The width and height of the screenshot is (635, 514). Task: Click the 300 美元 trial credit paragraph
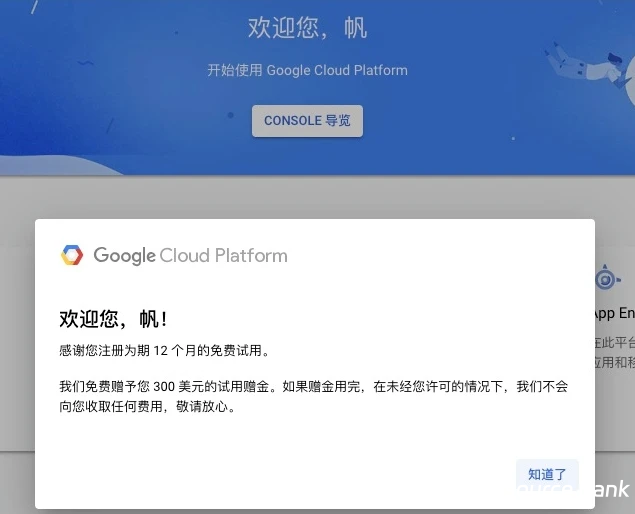point(313,385)
